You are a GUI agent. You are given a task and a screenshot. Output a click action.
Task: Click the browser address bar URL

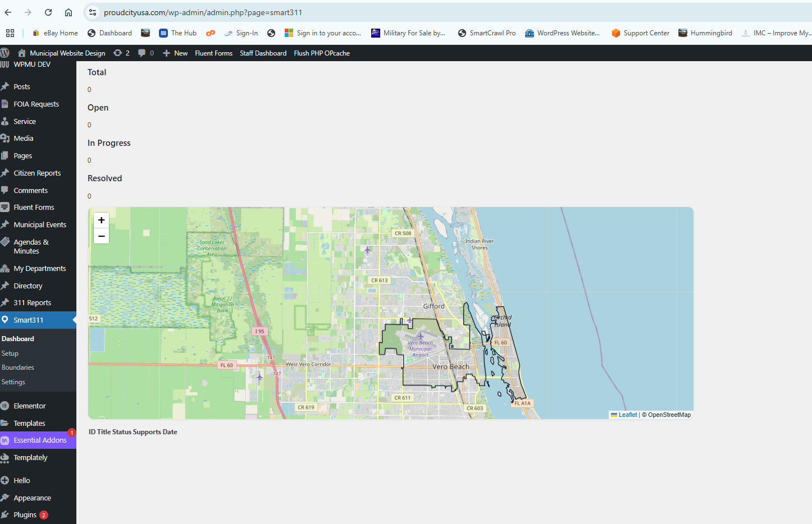click(203, 12)
